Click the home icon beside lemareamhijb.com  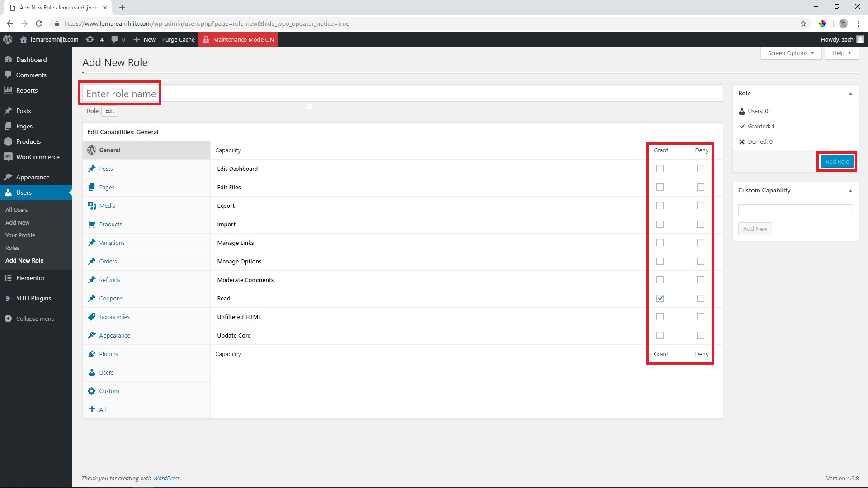pyautogui.click(x=24, y=39)
